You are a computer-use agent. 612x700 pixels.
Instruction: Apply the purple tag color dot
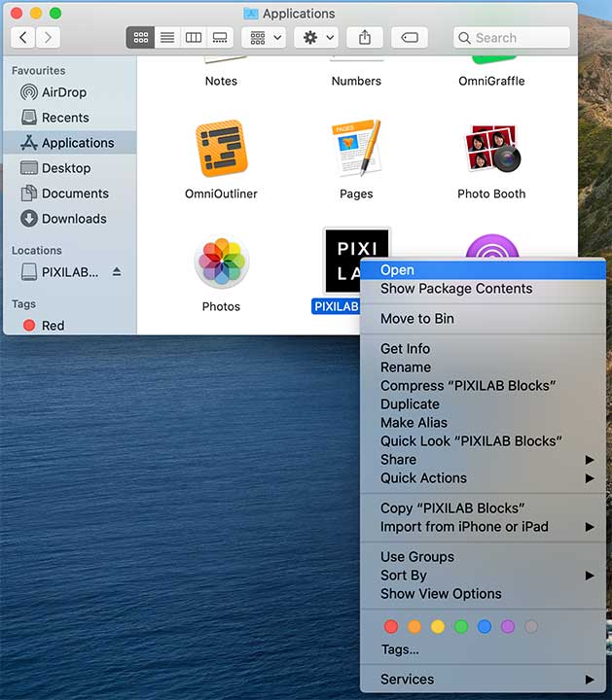[508, 626]
